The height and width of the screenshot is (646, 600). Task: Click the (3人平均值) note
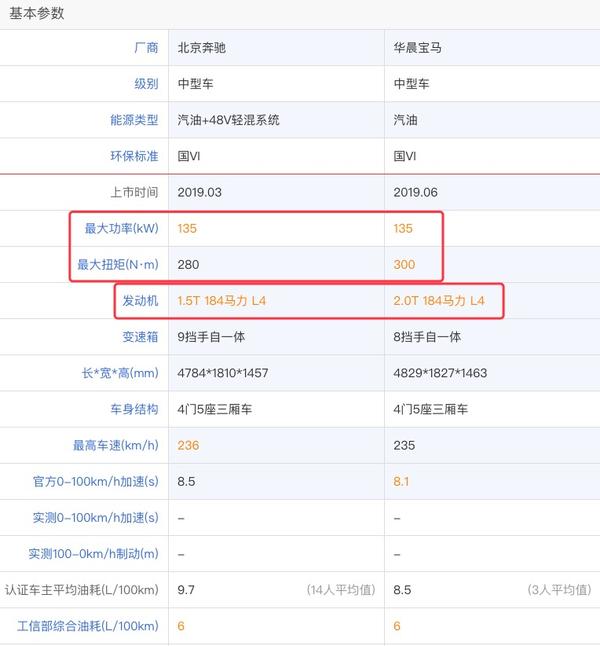[559, 590]
